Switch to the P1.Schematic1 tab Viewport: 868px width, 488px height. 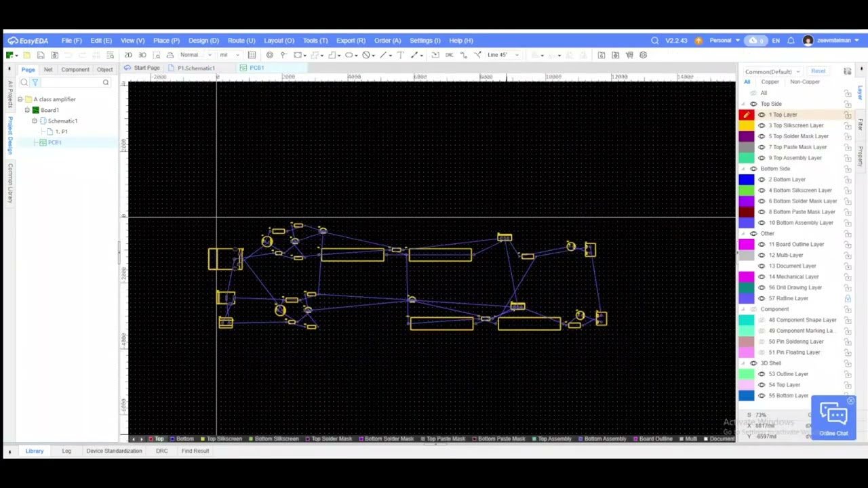[197, 68]
